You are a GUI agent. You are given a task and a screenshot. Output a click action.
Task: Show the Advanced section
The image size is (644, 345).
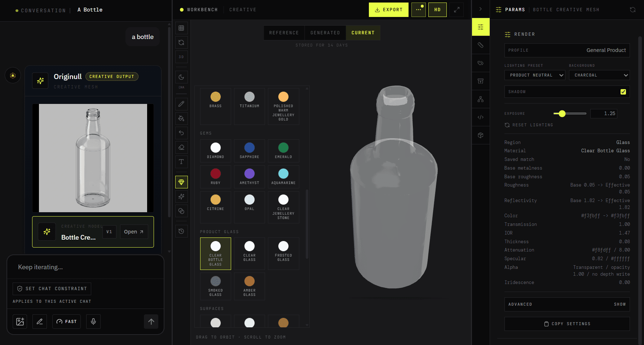tap(567, 304)
